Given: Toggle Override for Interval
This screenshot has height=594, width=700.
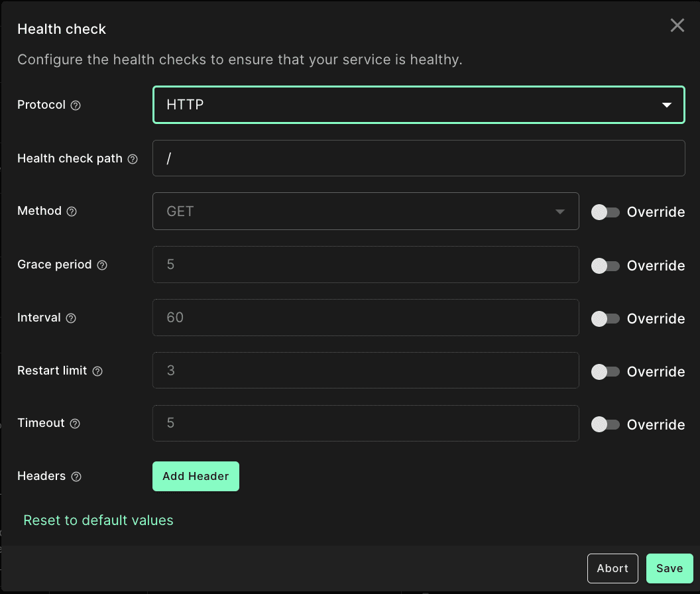Looking at the screenshot, I should 605,318.
